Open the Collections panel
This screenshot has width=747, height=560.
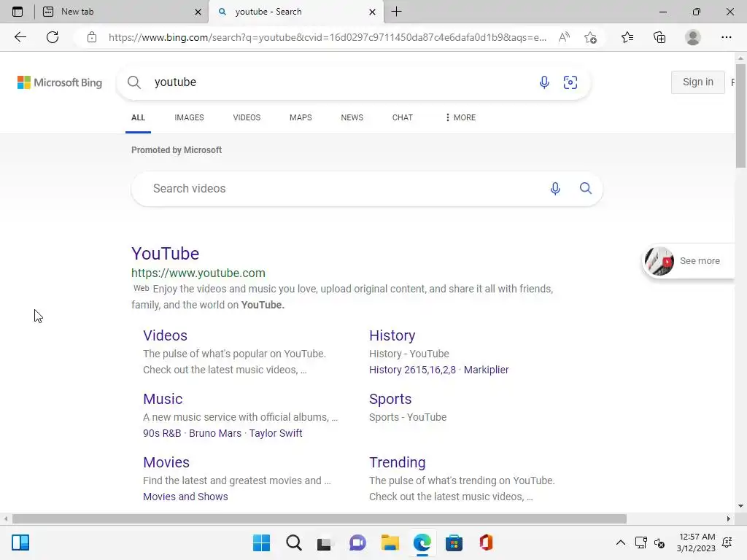pyautogui.click(x=659, y=37)
